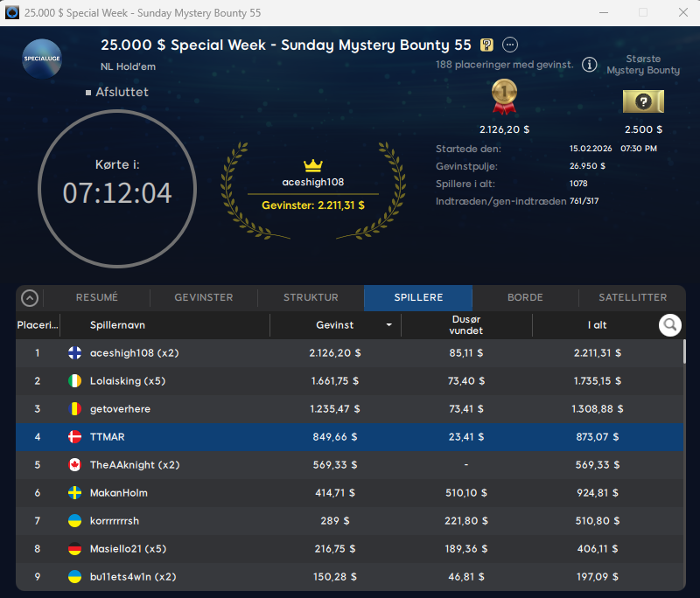Select the Lolaisking player row

click(x=350, y=381)
